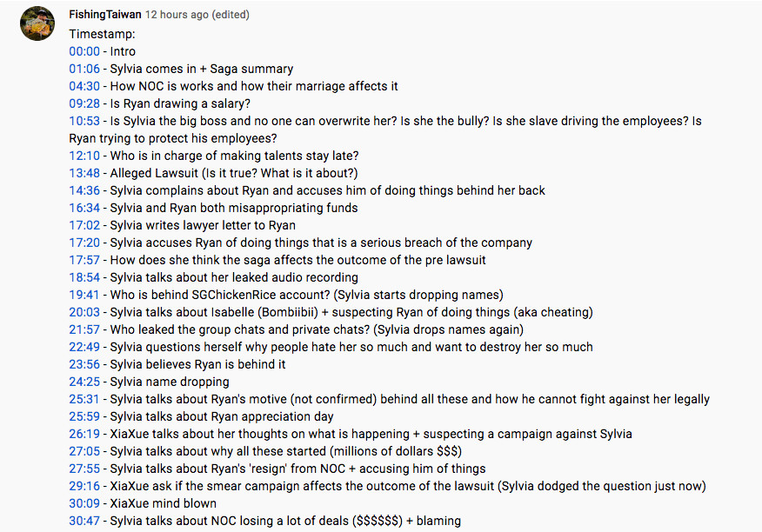Click the 16:34 misappropriating funds timestamp
This screenshot has height=532, width=762.
(x=84, y=208)
